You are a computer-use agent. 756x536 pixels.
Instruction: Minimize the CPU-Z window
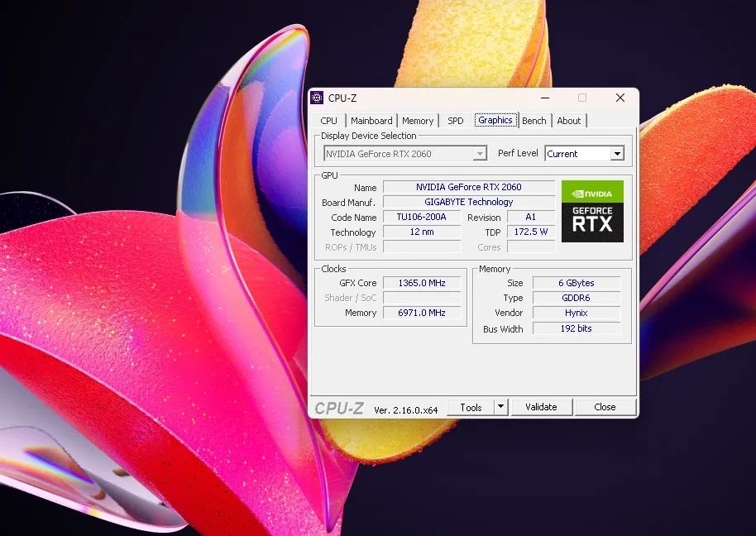click(x=545, y=98)
